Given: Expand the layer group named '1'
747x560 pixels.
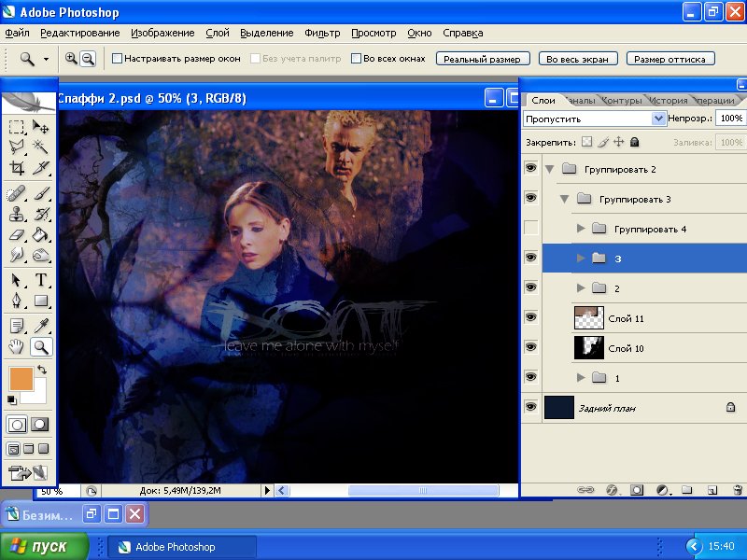Looking at the screenshot, I should 581,378.
